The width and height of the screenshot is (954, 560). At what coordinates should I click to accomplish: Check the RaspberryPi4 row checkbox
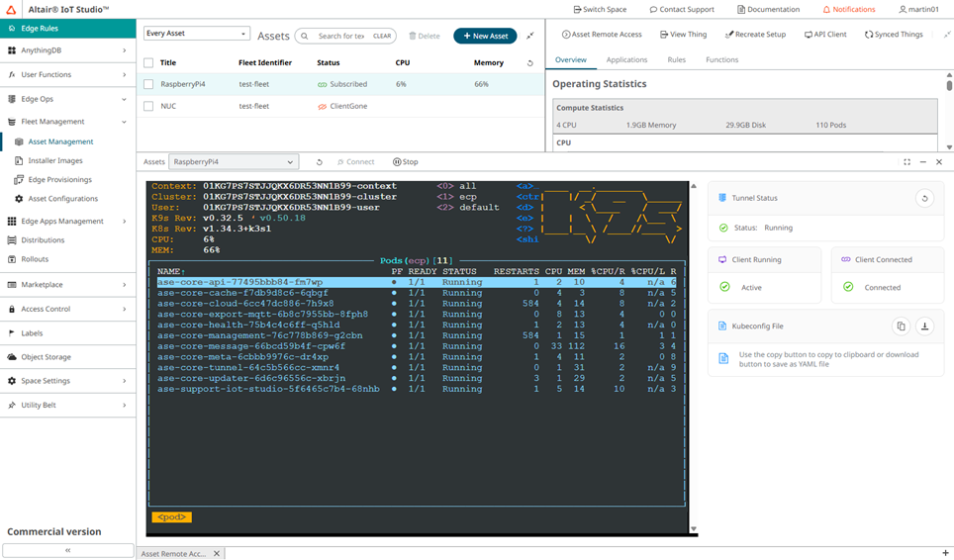[148, 84]
